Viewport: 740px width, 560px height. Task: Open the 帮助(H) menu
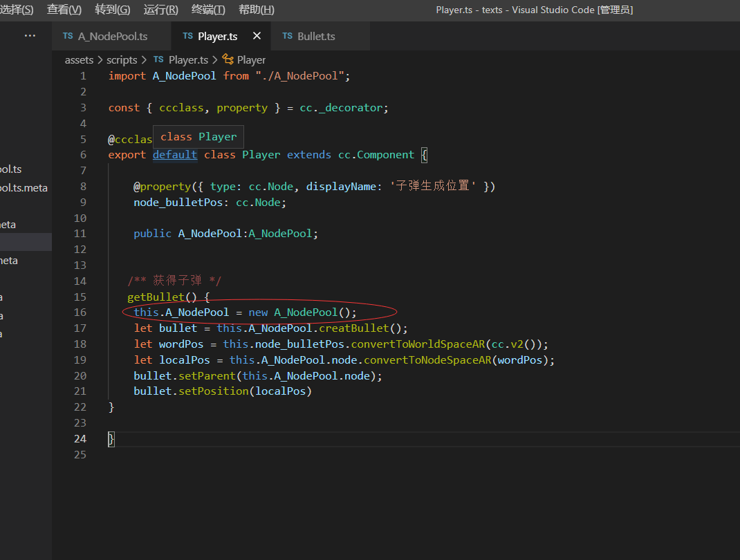tap(257, 10)
